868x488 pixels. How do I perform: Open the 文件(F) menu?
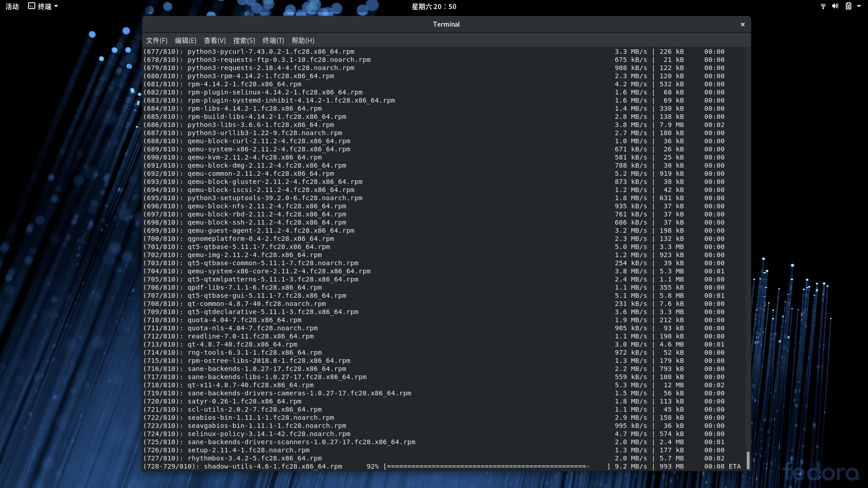[x=156, y=41]
